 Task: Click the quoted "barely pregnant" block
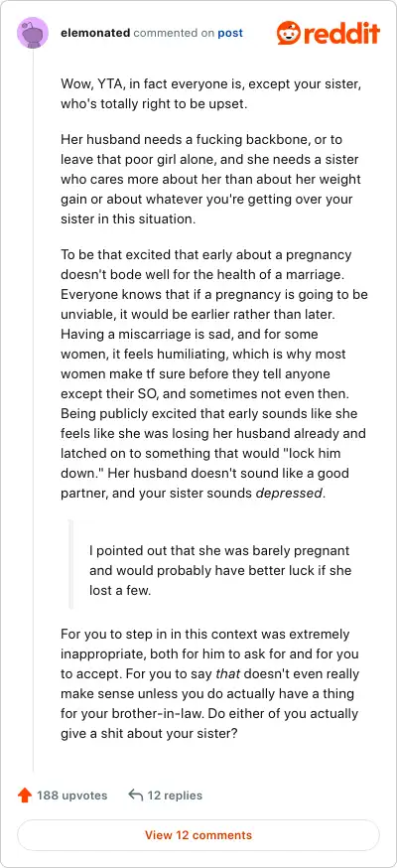tap(219, 571)
